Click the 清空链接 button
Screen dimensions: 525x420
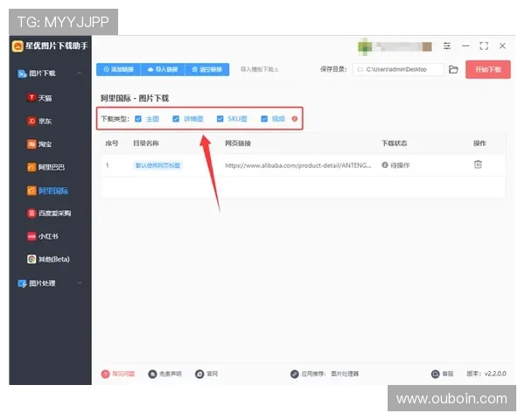click(x=206, y=69)
